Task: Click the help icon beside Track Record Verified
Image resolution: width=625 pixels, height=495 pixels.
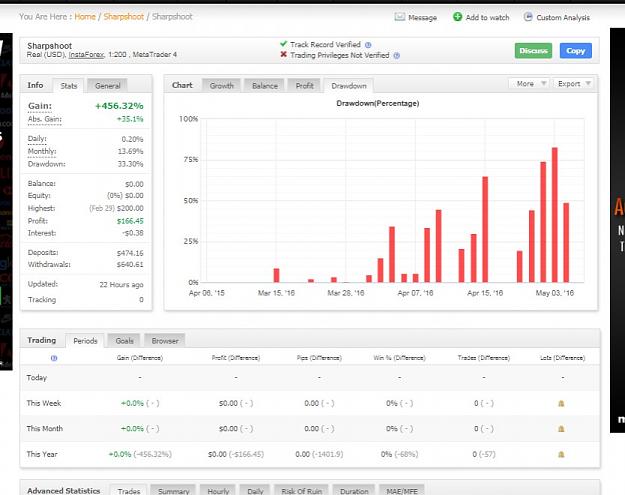Action: tap(368, 45)
